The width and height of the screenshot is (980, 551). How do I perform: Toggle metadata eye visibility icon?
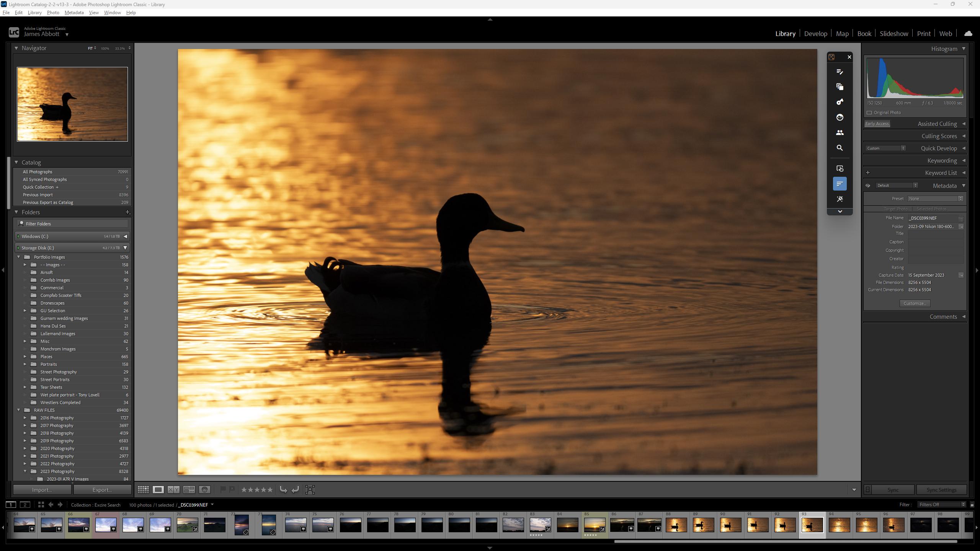(x=868, y=186)
